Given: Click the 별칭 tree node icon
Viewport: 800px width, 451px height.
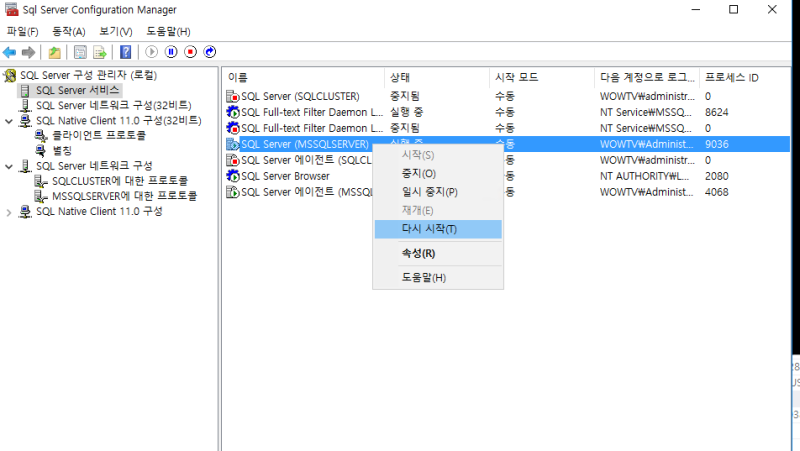Looking at the screenshot, I should point(40,151).
